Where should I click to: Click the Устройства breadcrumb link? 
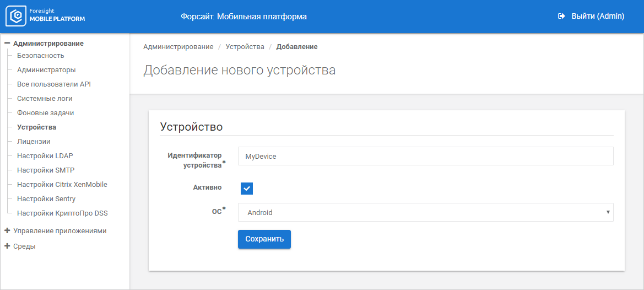[245, 47]
